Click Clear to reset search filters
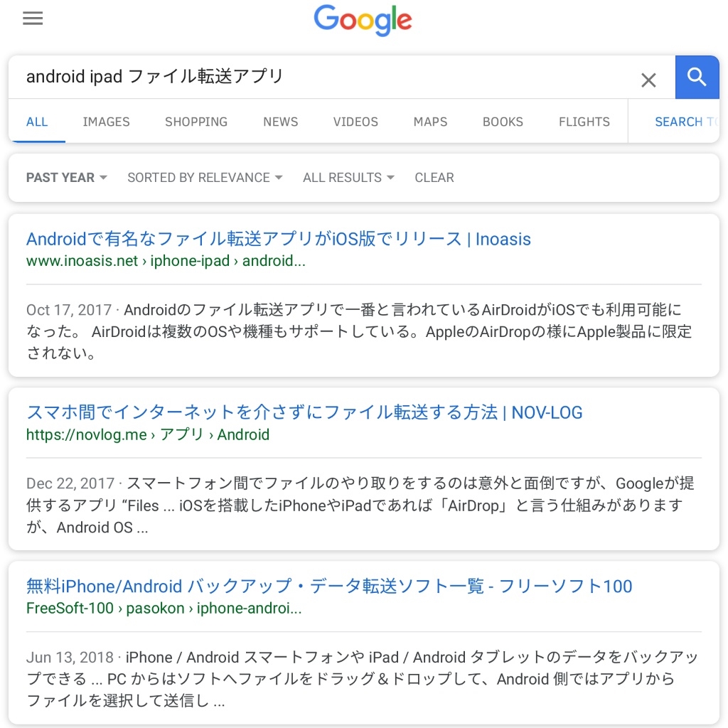 point(434,177)
